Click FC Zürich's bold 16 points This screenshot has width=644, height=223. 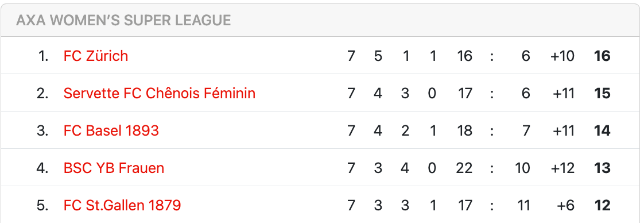pos(602,56)
